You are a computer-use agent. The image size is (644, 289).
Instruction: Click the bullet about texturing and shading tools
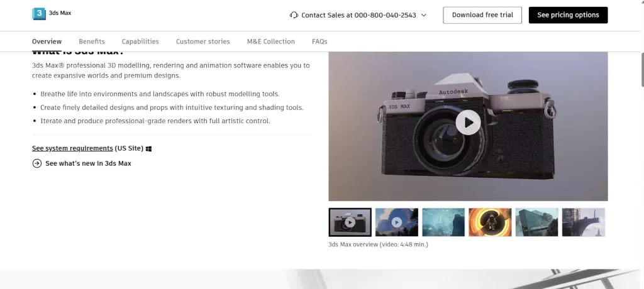click(172, 107)
